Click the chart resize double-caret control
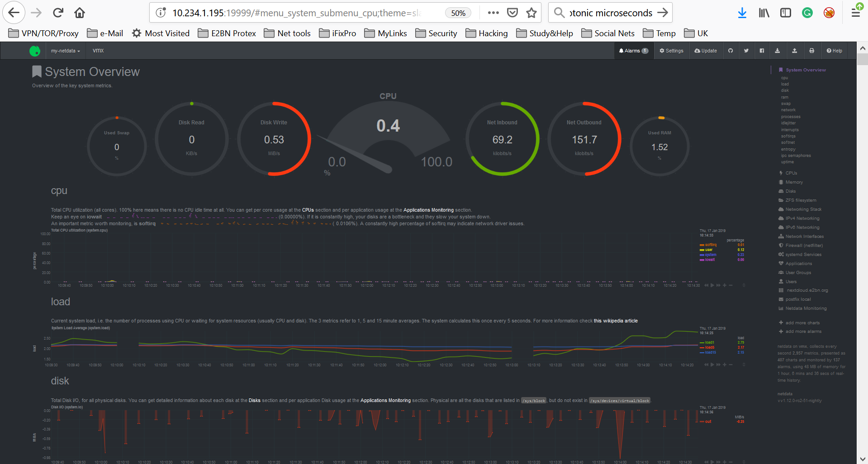The image size is (868, 464). (744, 285)
